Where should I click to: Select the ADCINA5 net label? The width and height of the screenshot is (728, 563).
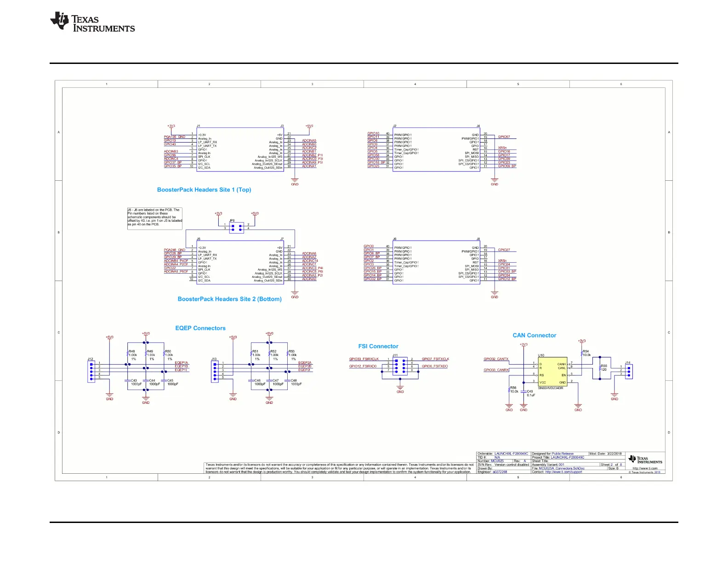tap(309, 141)
